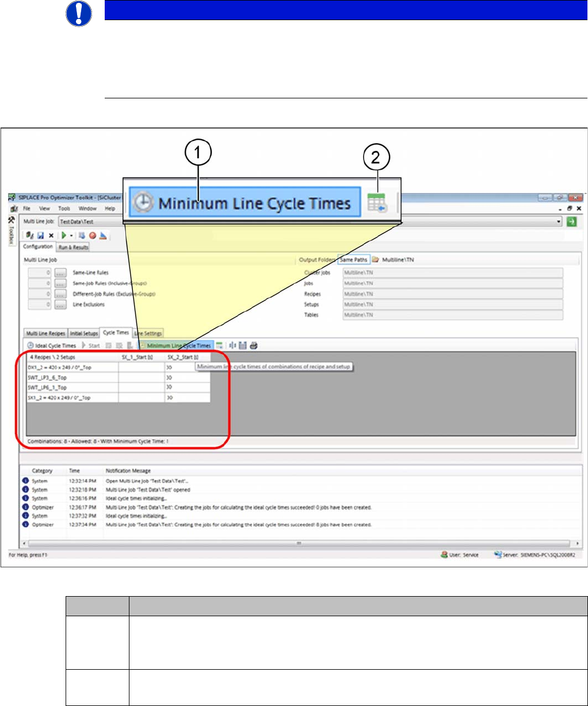Select the Cycle Times tab
Viewport: 588px width, 706px height.
coord(116,333)
